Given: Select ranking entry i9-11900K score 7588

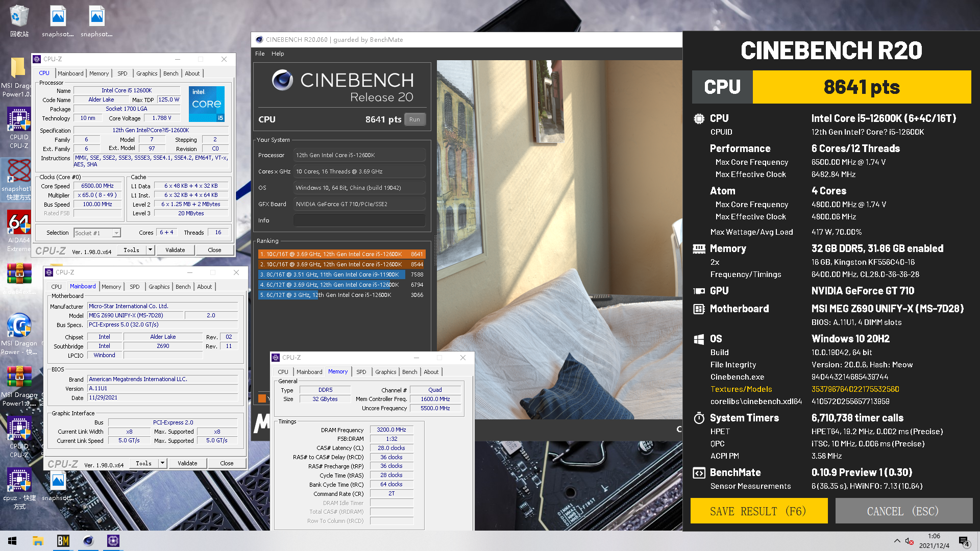Looking at the screenshot, I should tap(341, 274).
